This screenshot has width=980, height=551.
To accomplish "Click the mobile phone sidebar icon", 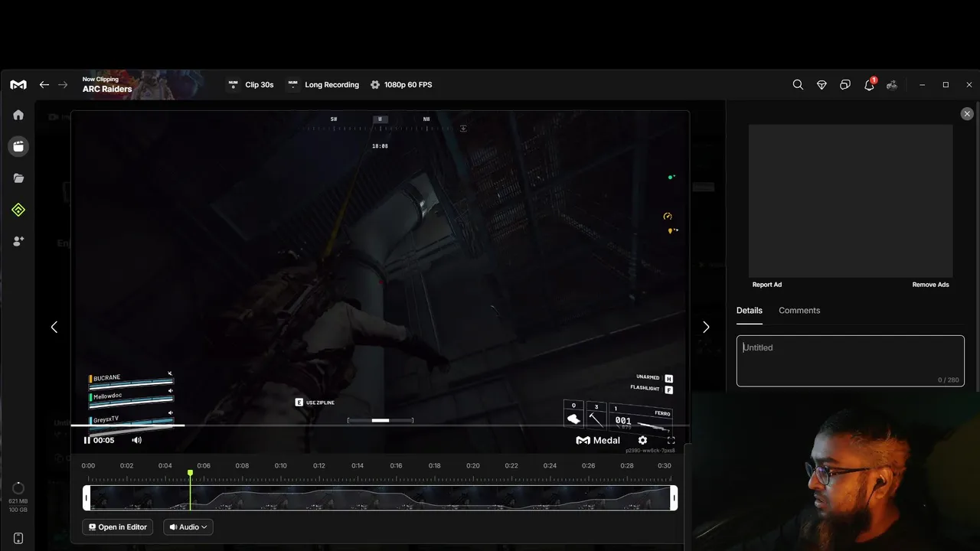I will coord(18,538).
